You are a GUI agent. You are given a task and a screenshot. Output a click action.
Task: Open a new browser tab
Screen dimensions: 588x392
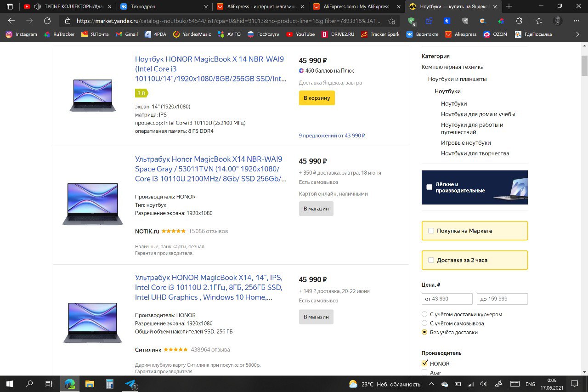(509, 6)
